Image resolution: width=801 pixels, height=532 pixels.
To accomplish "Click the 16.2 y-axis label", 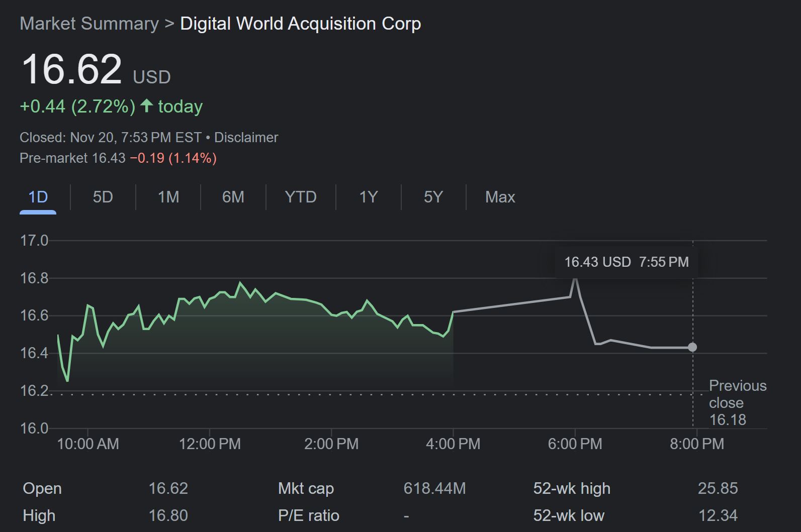I will [x=34, y=390].
